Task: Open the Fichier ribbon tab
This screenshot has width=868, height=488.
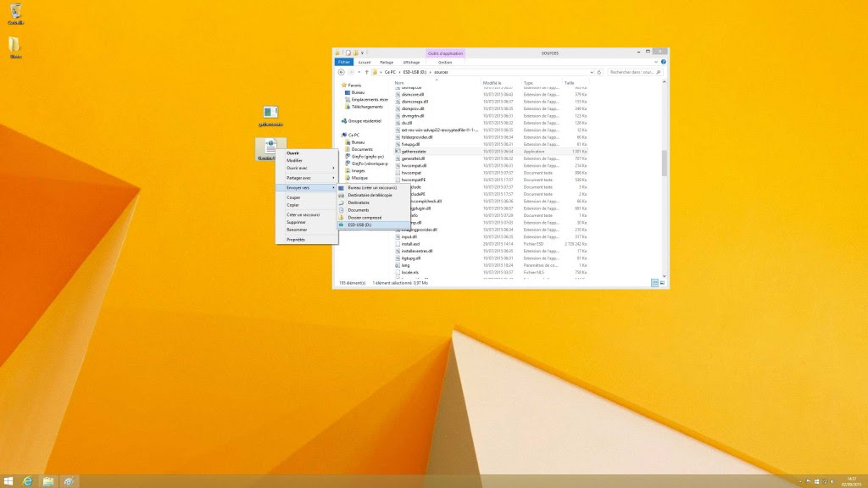Action: point(344,62)
